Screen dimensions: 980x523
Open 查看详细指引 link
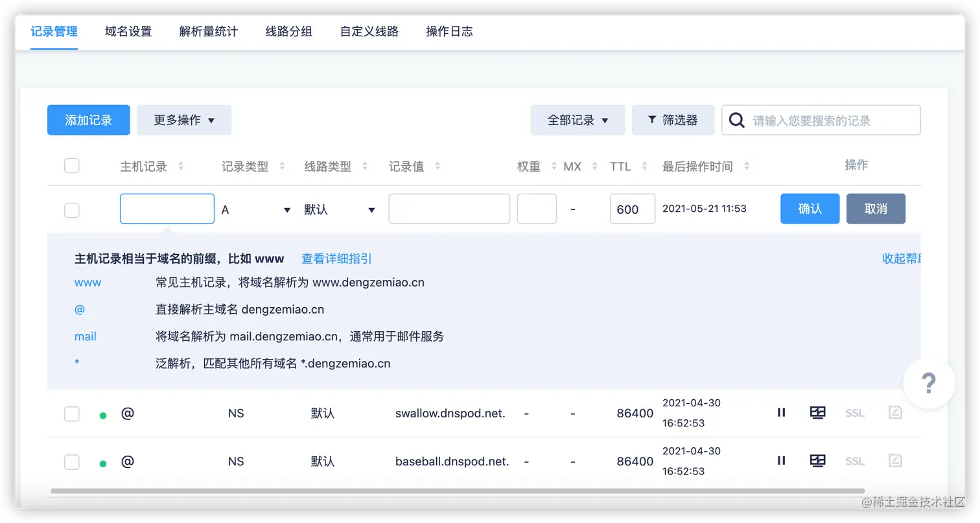click(x=337, y=259)
